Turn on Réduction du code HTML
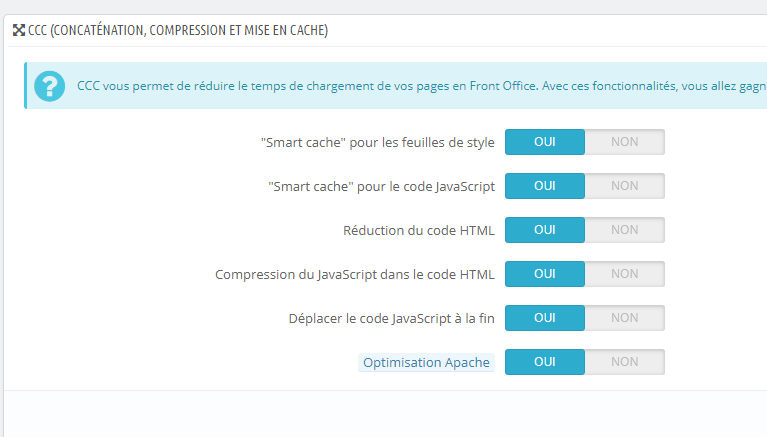This screenshot has width=767, height=437. click(545, 230)
